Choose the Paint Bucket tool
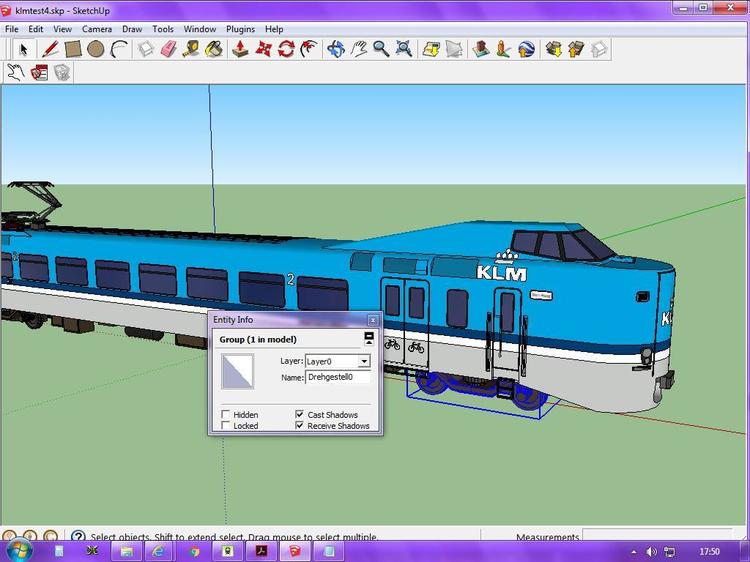 point(214,49)
